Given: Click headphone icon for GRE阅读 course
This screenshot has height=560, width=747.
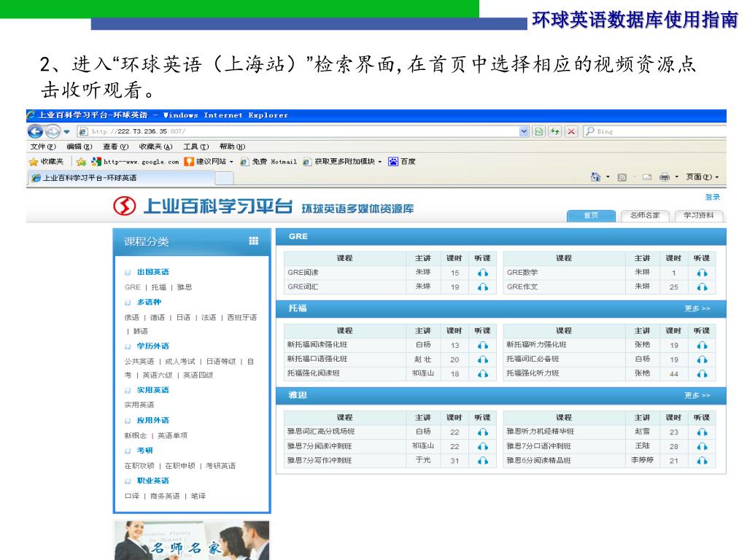Looking at the screenshot, I should (483, 273).
